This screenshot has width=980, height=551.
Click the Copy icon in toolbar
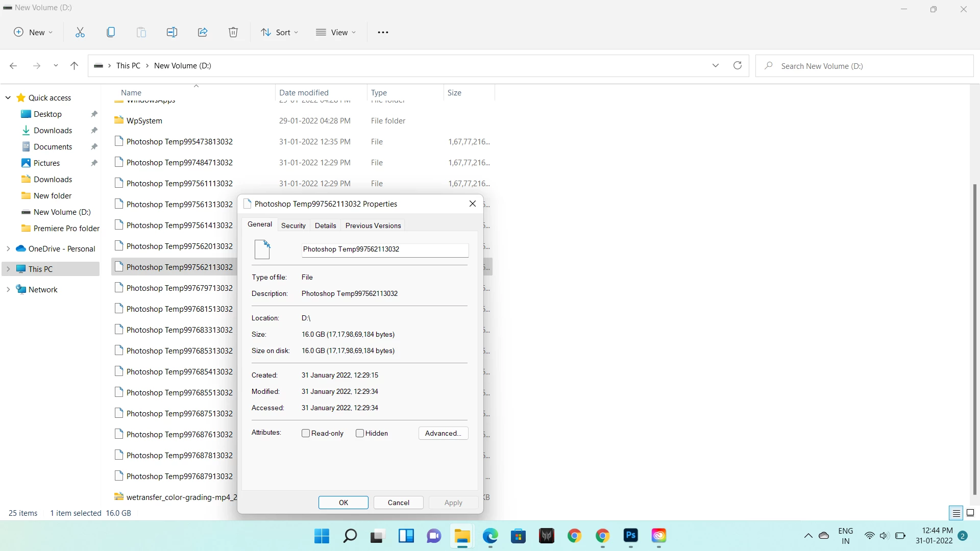point(111,32)
